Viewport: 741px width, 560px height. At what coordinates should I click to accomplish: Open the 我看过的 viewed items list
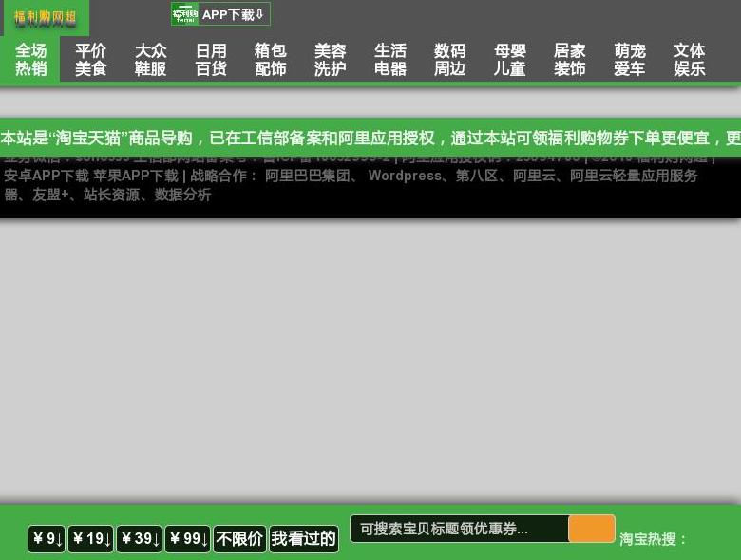click(x=304, y=539)
